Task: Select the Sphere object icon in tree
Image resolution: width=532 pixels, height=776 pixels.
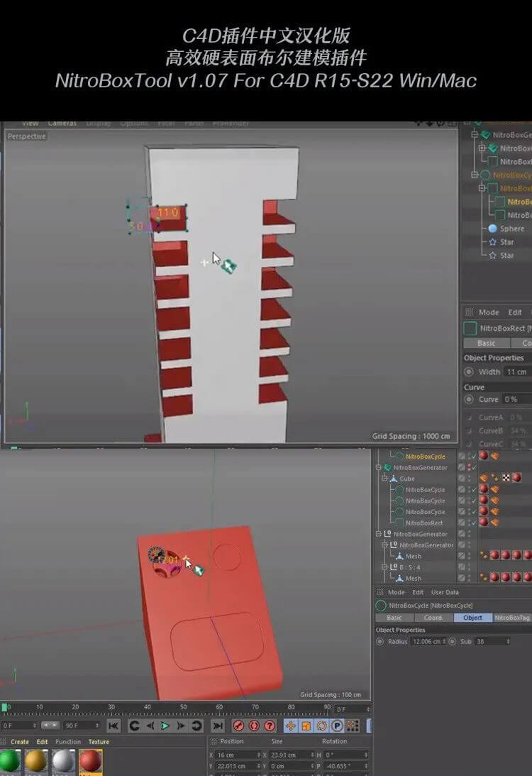Action: click(x=493, y=229)
